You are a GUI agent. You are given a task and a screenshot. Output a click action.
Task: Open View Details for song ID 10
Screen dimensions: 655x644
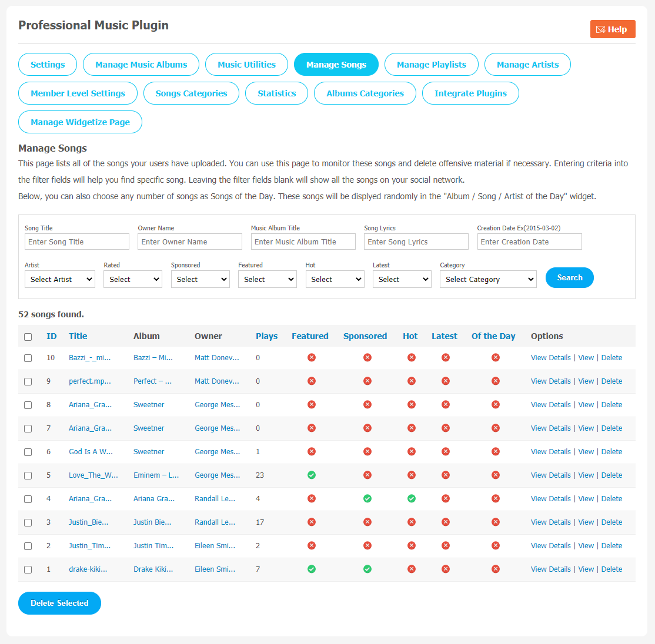point(550,358)
